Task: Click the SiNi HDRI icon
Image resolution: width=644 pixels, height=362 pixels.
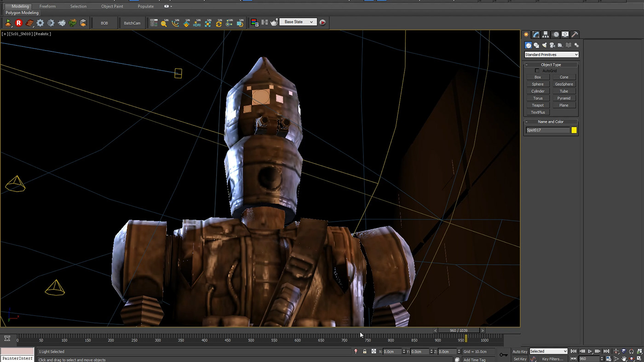Action: (197, 23)
